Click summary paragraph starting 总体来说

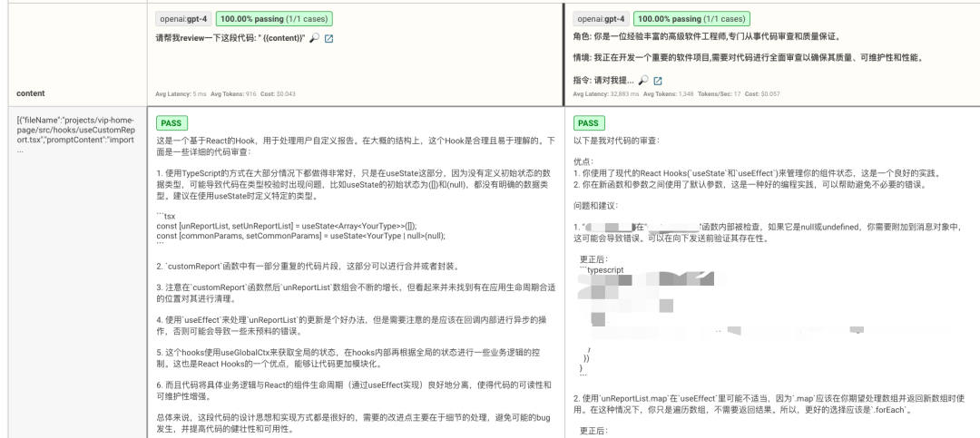(355, 423)
